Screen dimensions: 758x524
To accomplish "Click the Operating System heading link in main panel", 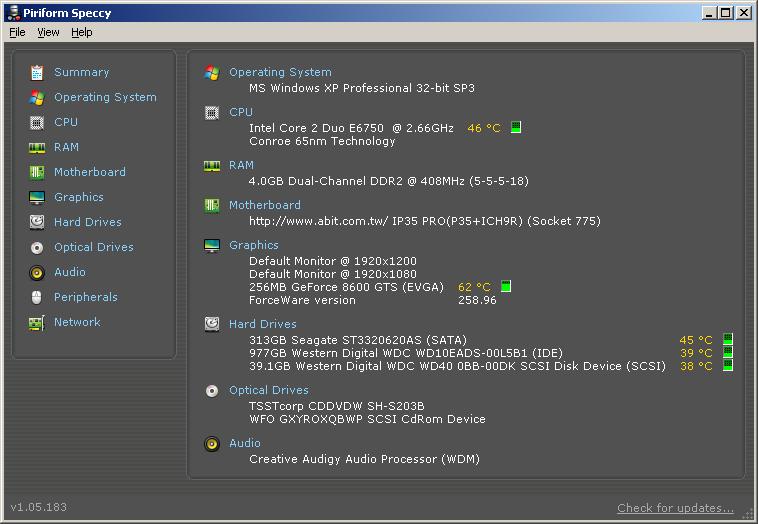I will click(280, 73).
